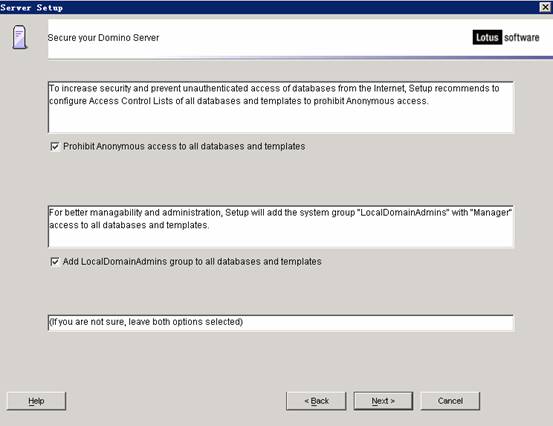Viewport: 553px width, 426px height.
Task: Go to previous step with Back
Action: pyautogui.click(x=316, y=401)
